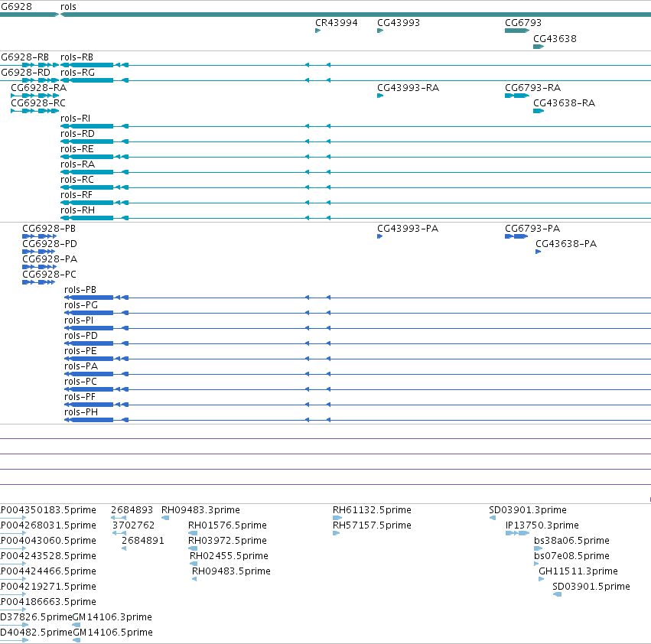
Task: Open the CG6793 gene label
Action: [x=523, y=23]
